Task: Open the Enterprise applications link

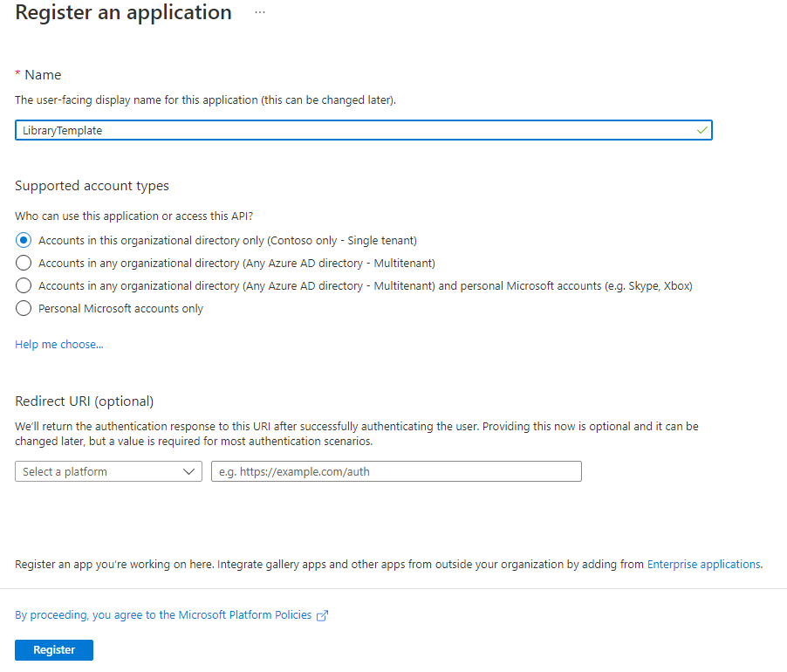Action: (703, 564)
